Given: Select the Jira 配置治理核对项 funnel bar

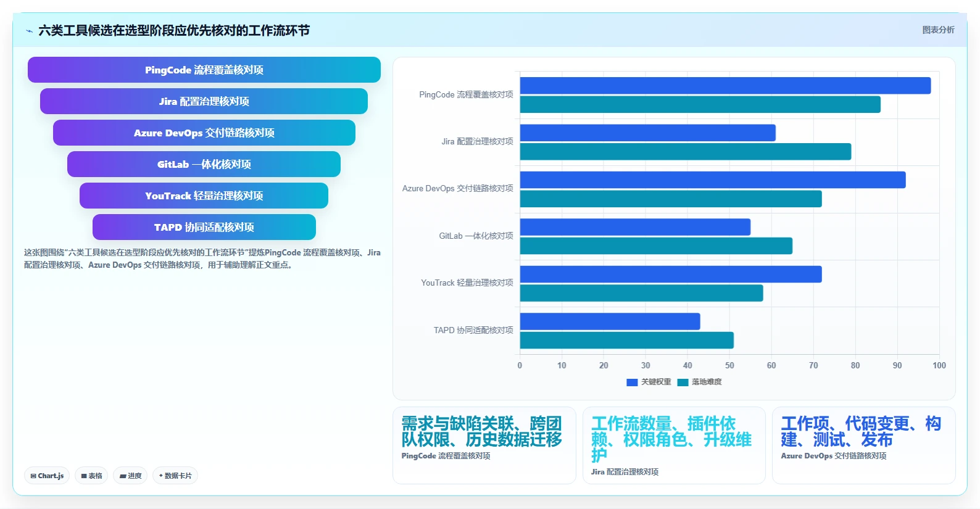Looking at the screenshot, I should click(204, 101).
